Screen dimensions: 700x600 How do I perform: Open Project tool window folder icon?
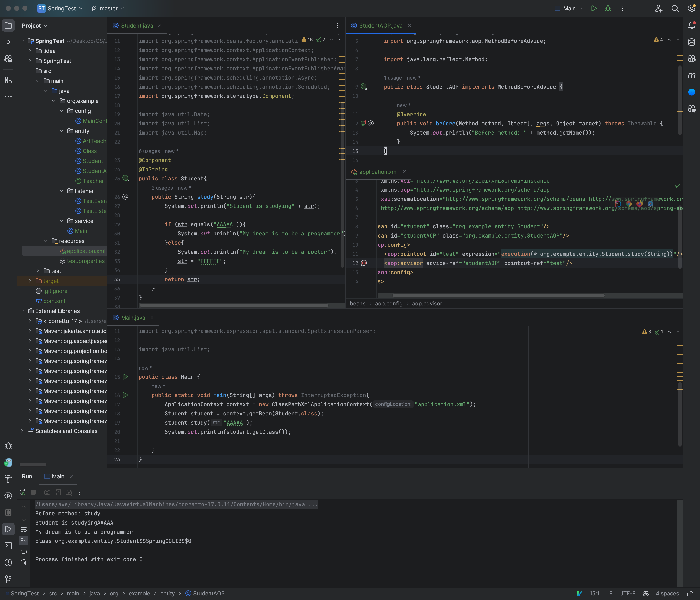tap(9, 25)
